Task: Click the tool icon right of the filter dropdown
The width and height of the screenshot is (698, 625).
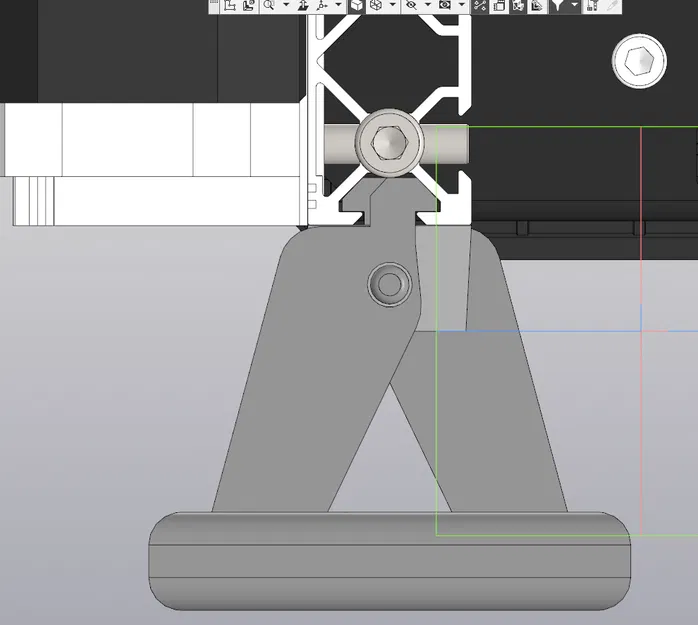Action: (x=592, y=5)
